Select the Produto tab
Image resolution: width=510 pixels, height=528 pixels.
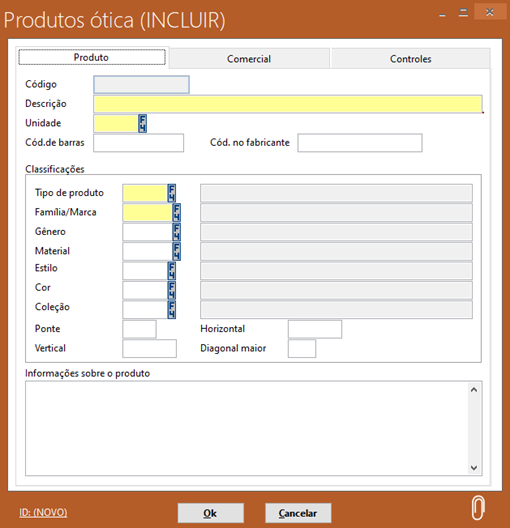click(92, 57)
